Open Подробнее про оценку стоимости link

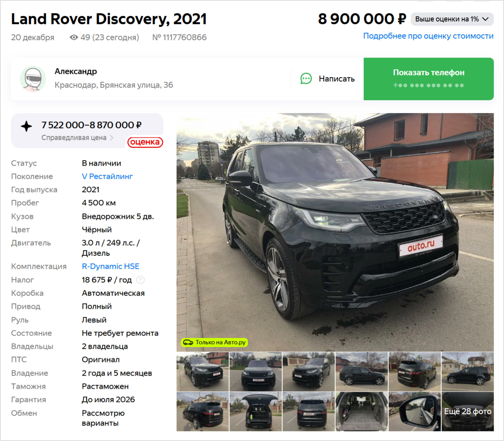pyautogui.click(x=428, y=36)
